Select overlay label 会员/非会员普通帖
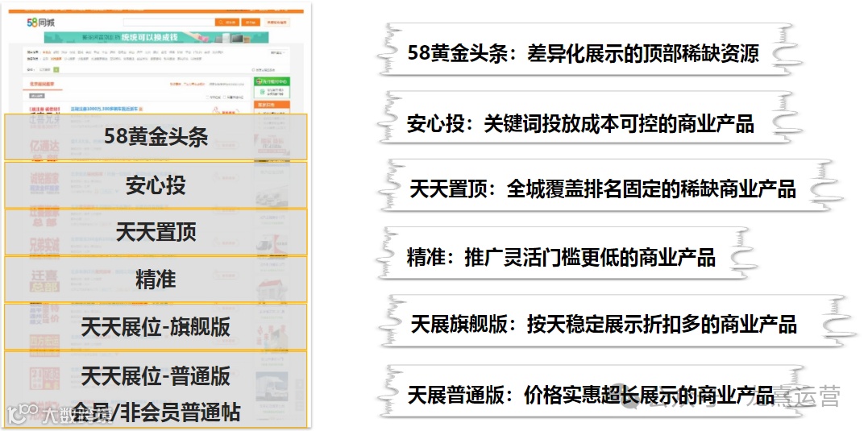 (156, 412)
